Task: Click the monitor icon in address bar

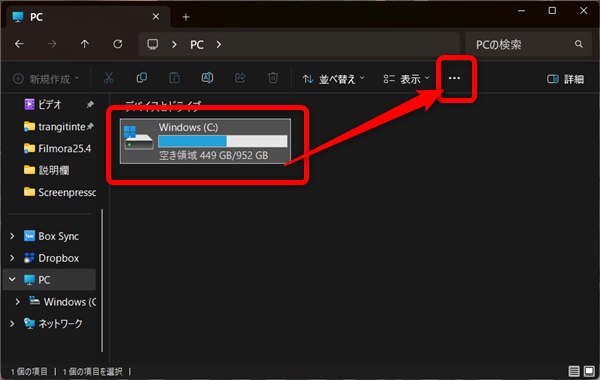Action: (x=153, y=44)
